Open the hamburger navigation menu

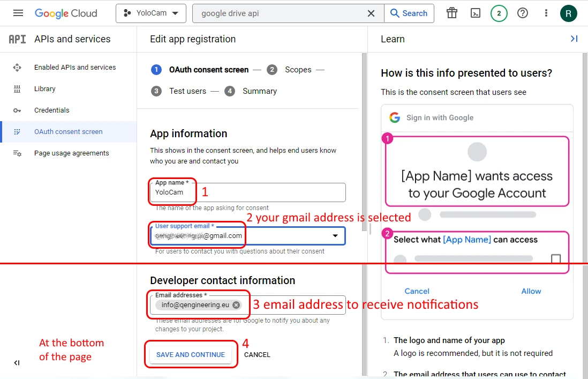tap(18, 13)
